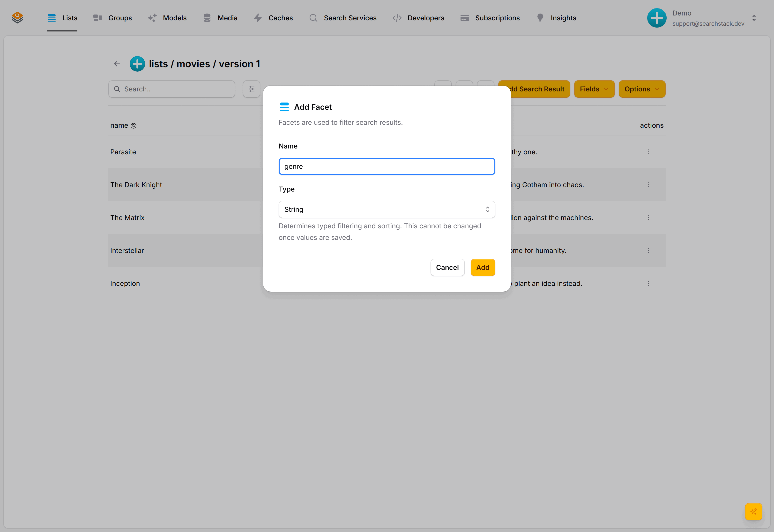Edit the facet Name field containing genre
The image size is (774, 532).
tap(387, 166)
